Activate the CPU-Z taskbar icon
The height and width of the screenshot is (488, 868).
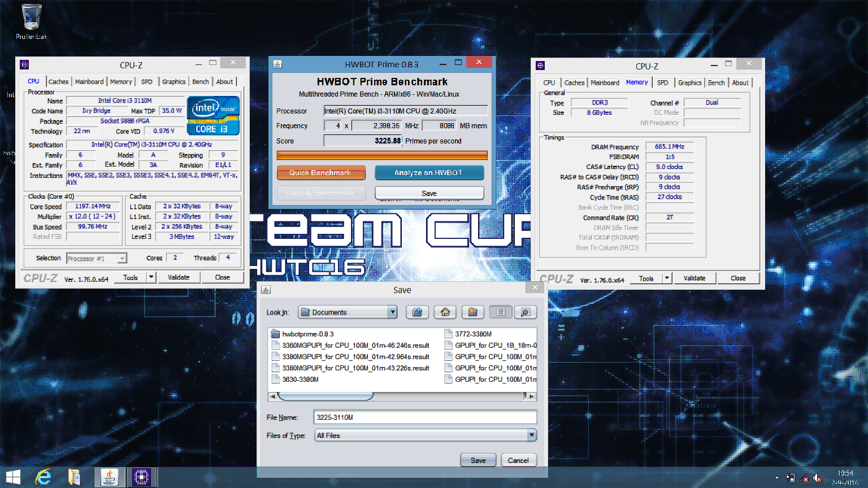point(141,477)
